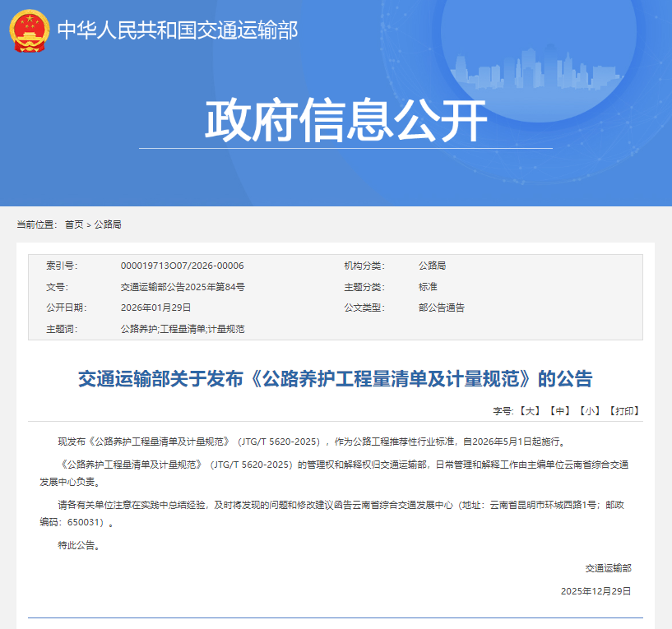Image resolution: width=672 pixels, height=629 pixels.
Task: Click the document number 交通运输部公告2025年第84号
Action: tap(183, 287)
